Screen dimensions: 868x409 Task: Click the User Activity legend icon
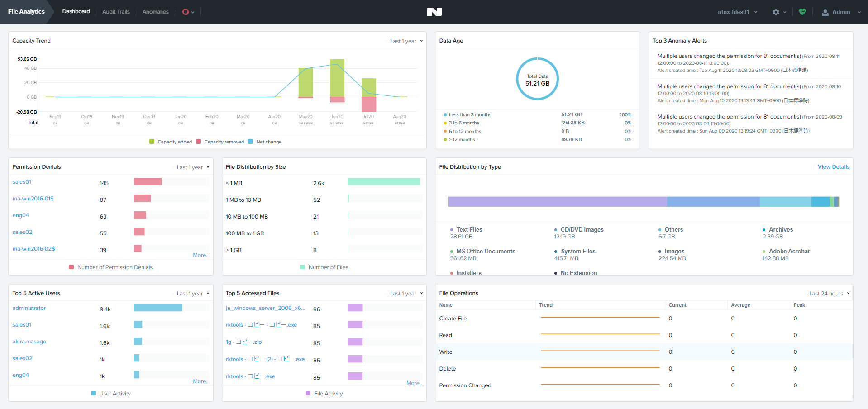pyautogui.click(x=93, y=393)
